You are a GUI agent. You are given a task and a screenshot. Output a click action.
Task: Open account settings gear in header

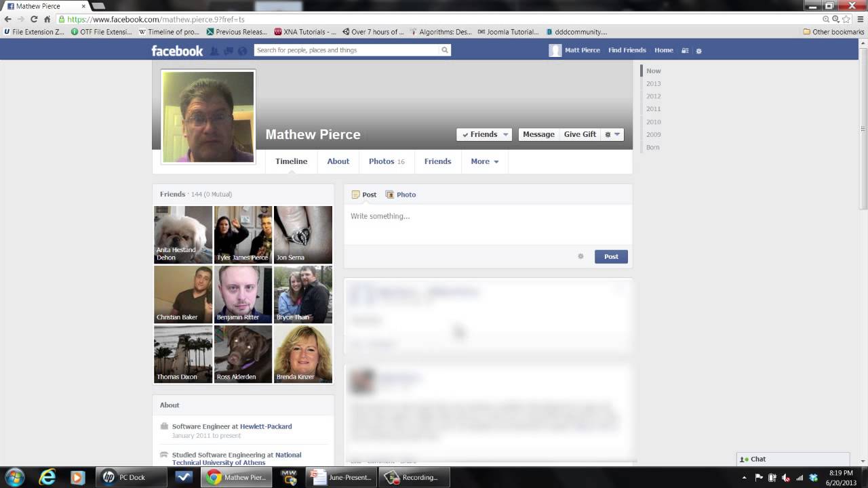[x=699, y=51]
